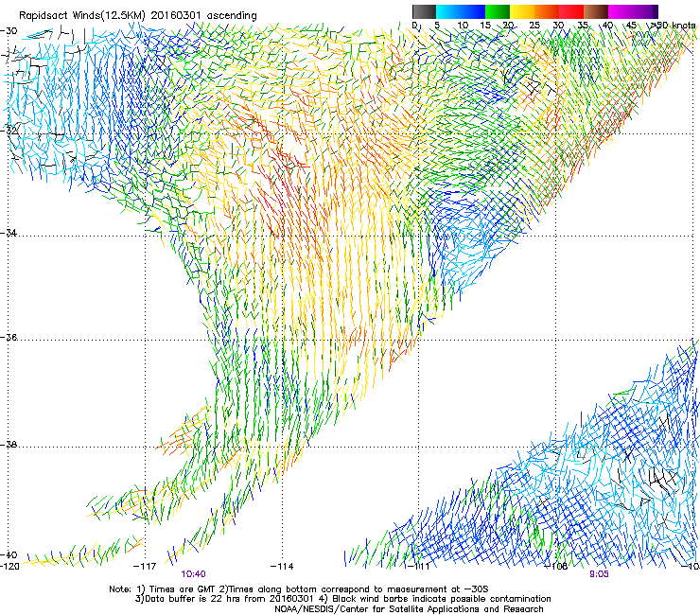Click the -40 latitude axis label
The width and height of the screenshot is (700, 615).
click(x=9, y=554)
